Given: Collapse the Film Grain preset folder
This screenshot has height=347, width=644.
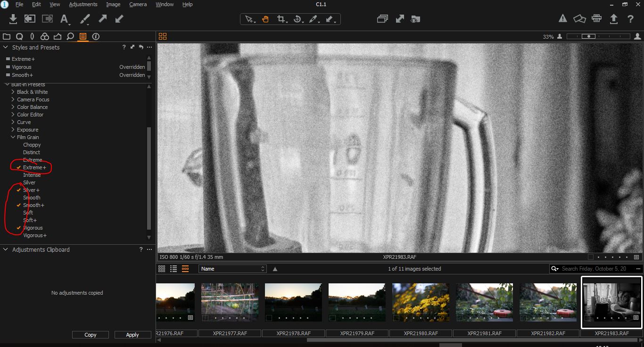Looking at the screenshot, I should click(13, 137).
